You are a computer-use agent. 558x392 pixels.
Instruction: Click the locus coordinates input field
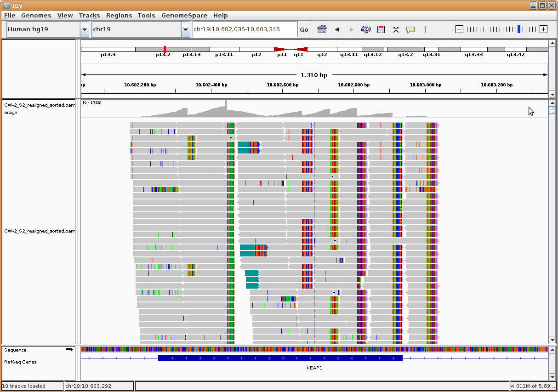pos(245,29)
